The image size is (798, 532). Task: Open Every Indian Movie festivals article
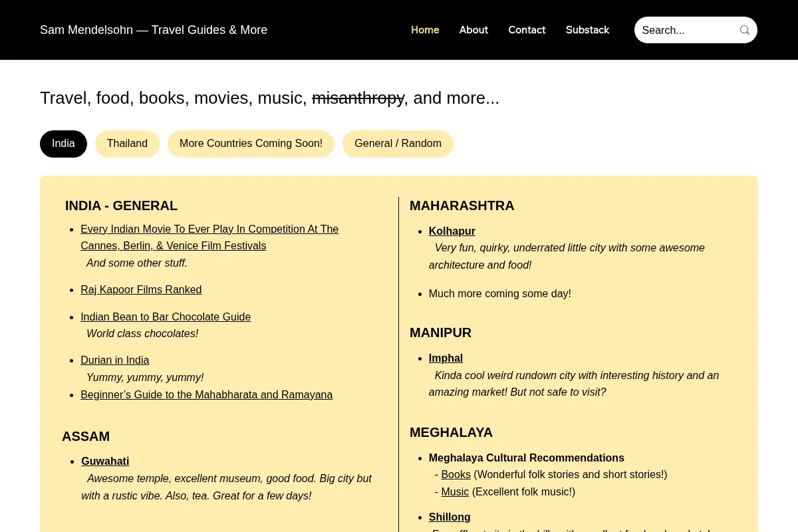click(209, 237)
